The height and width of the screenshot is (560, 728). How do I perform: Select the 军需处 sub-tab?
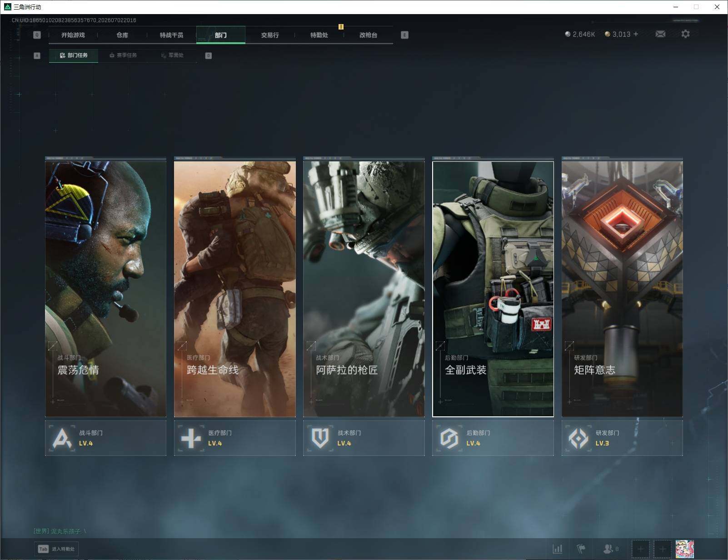172,55
